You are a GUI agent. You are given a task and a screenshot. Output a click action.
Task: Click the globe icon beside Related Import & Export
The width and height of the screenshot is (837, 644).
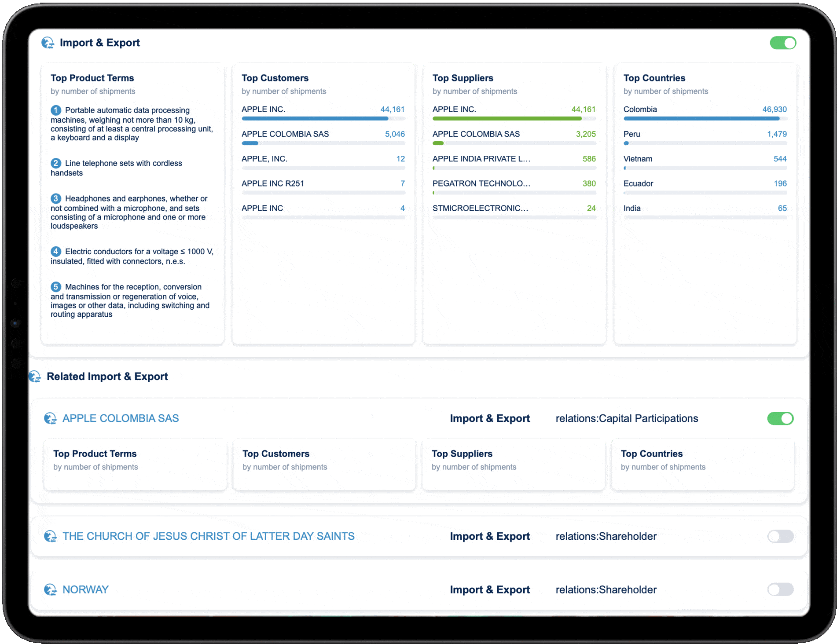click(34, 377)
